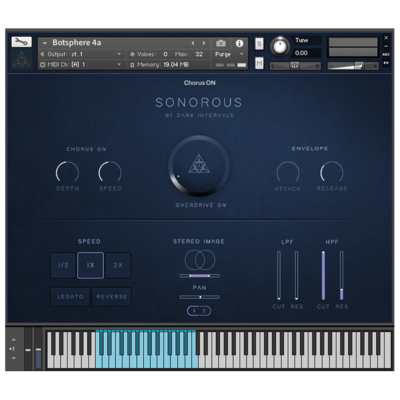
Task: Click the chorus DEPTH knob
Action: (67, 172)
